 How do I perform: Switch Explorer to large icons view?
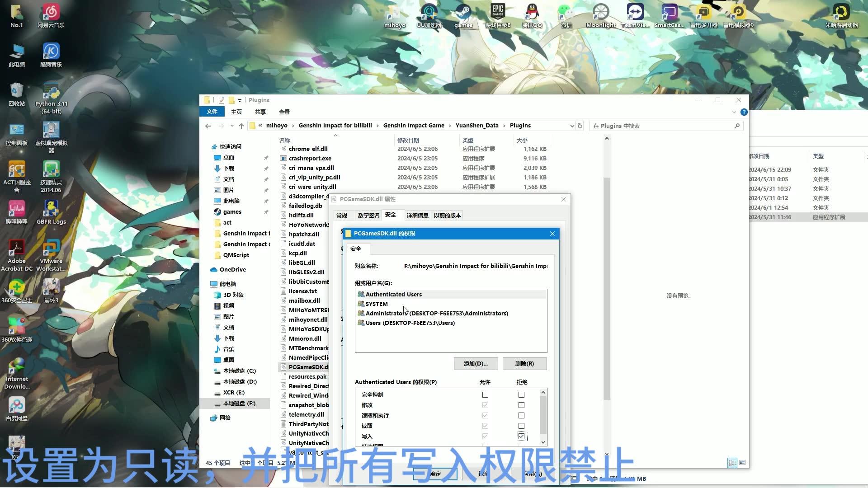[742, 463]
